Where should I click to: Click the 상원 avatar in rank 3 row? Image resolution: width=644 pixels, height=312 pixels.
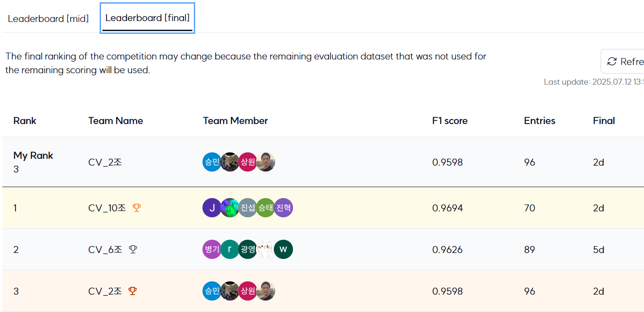247,291
